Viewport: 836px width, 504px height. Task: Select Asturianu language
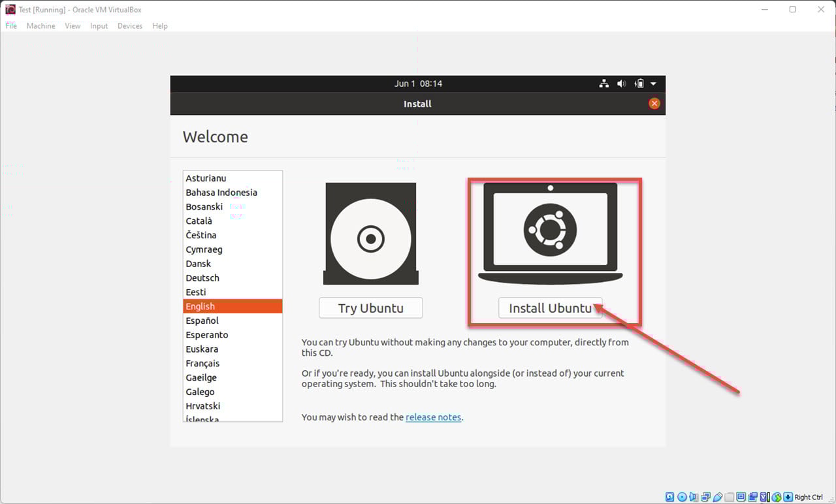coord(233,178)
